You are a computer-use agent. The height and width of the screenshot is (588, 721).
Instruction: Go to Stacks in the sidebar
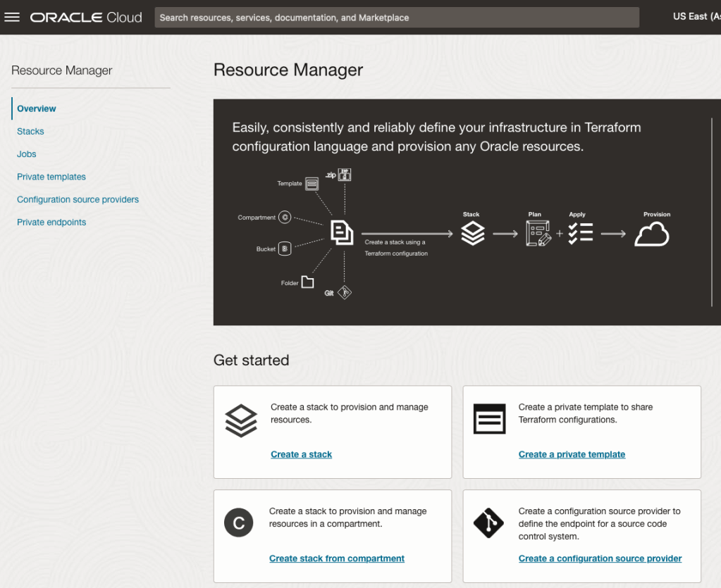30,132
